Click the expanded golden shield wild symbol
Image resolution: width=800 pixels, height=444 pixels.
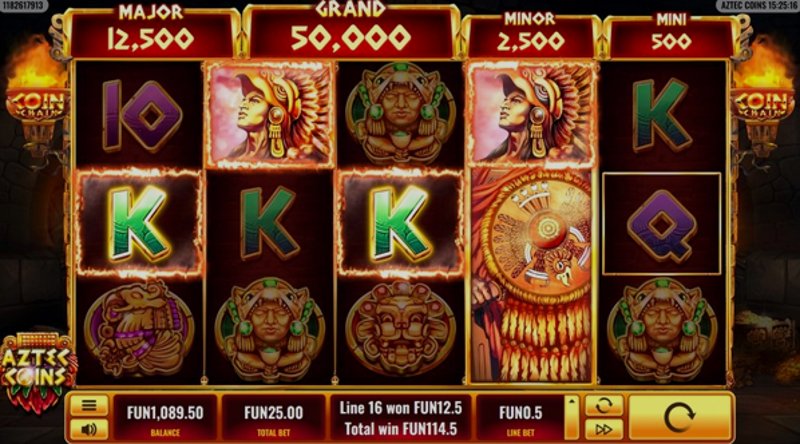pos(532,276)
